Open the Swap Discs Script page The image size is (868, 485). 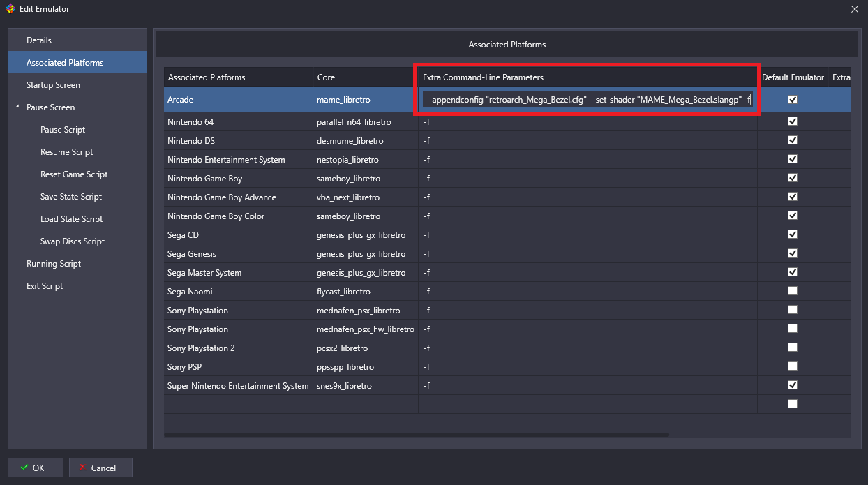coord(73,241)
